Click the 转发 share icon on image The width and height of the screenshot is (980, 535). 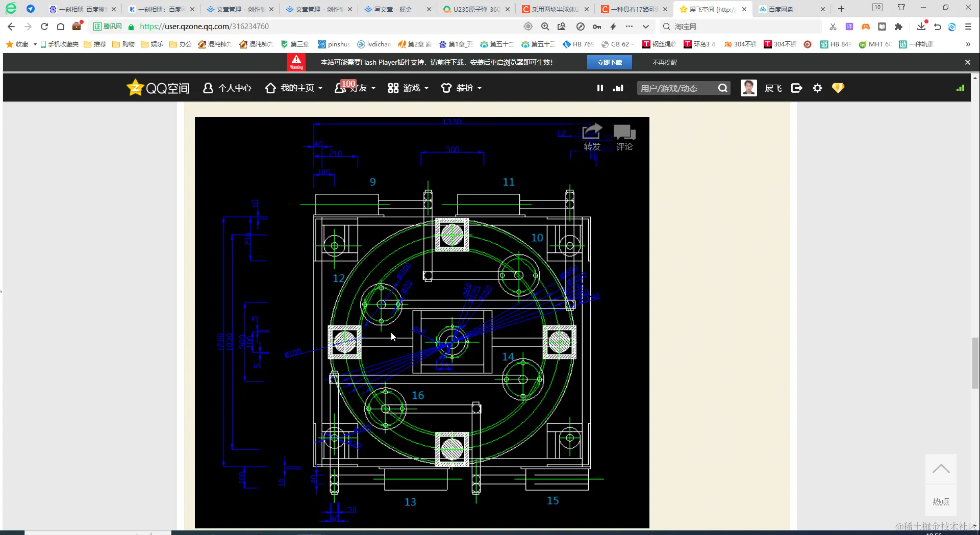click(592, 137)
